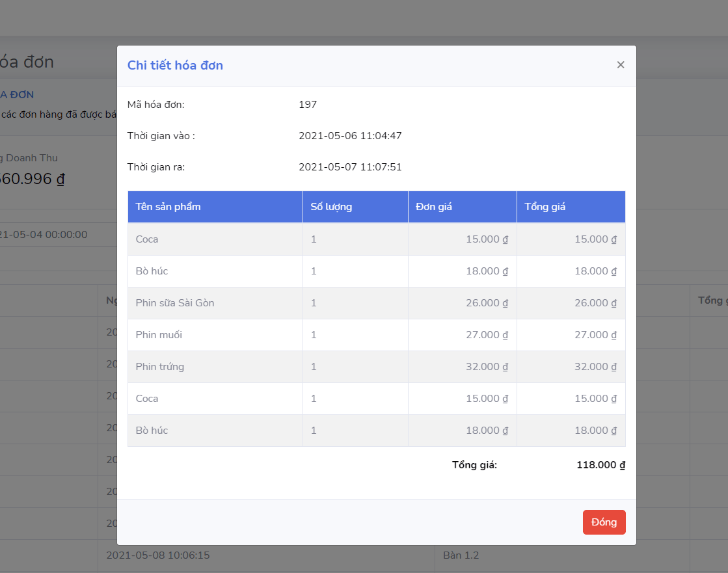Select the Phin sữa Sài Gòn product cell
The image size is (728, 573).
(x=215, y=303)
